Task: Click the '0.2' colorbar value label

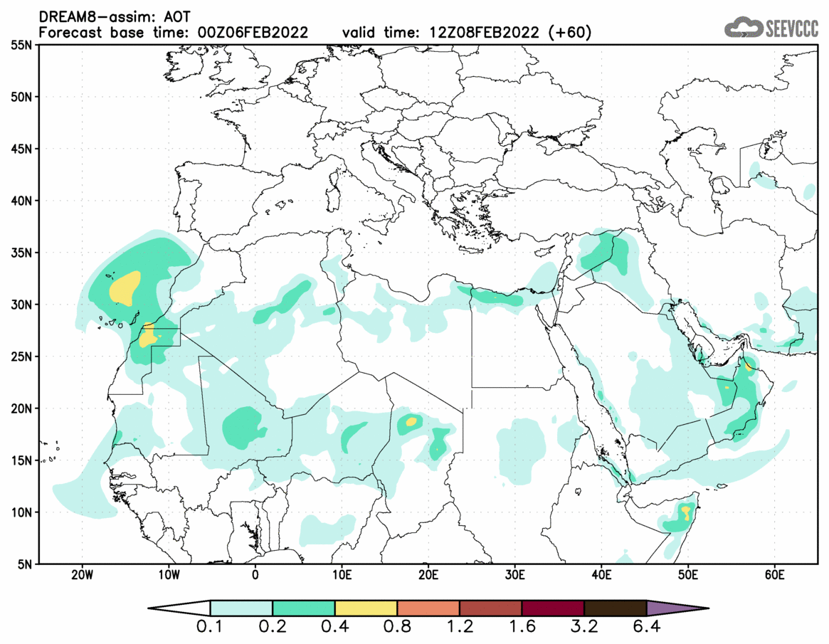Action: [x=273, y=626]
